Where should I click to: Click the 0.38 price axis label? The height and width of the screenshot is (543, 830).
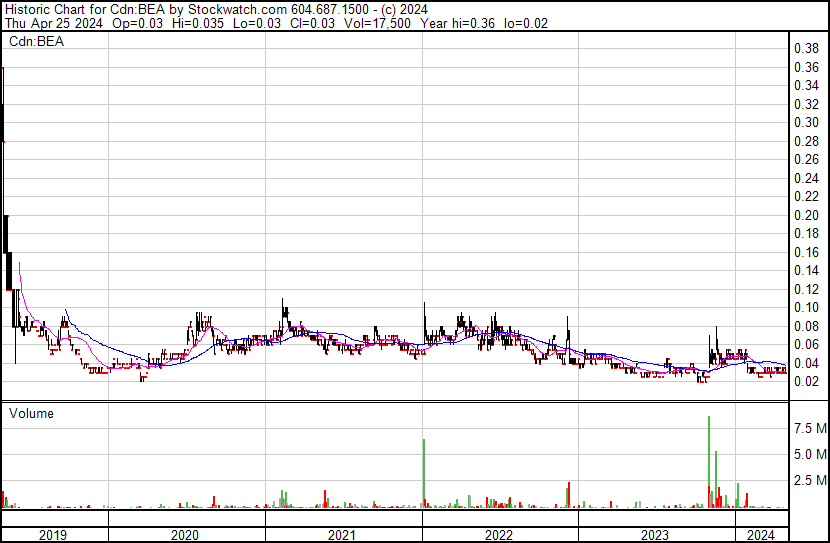point(807,49)
